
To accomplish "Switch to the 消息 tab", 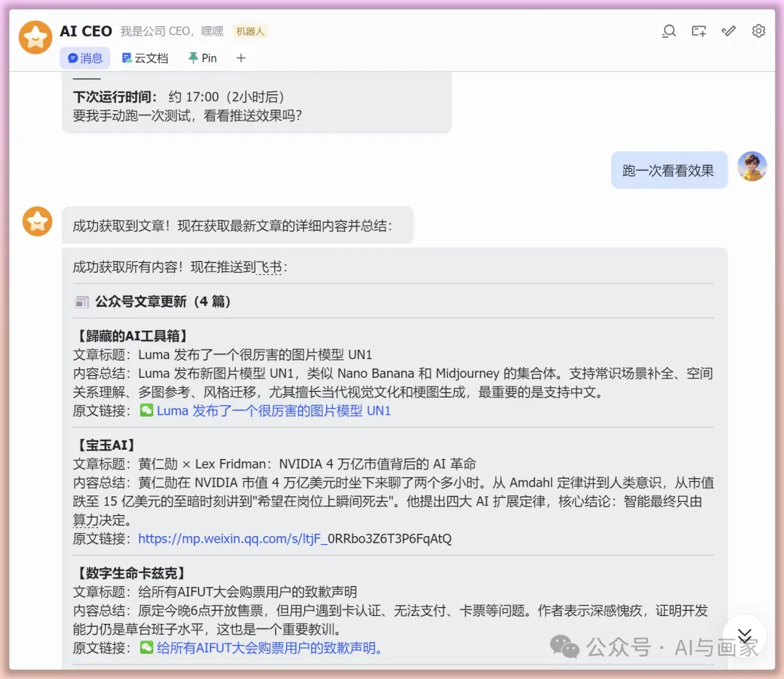I will tap(85, 58).
